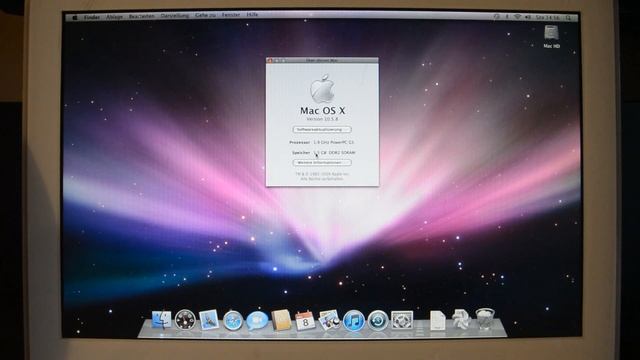Image resolution: width=640 pixels, height=360 pixels.
Task: Click the menu bar clock
Action: (x=548, y=18)
